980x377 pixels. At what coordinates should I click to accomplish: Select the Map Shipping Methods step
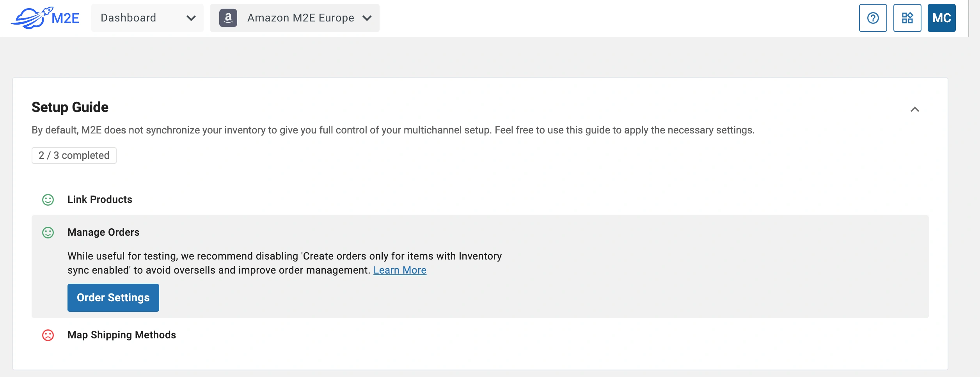122,335
